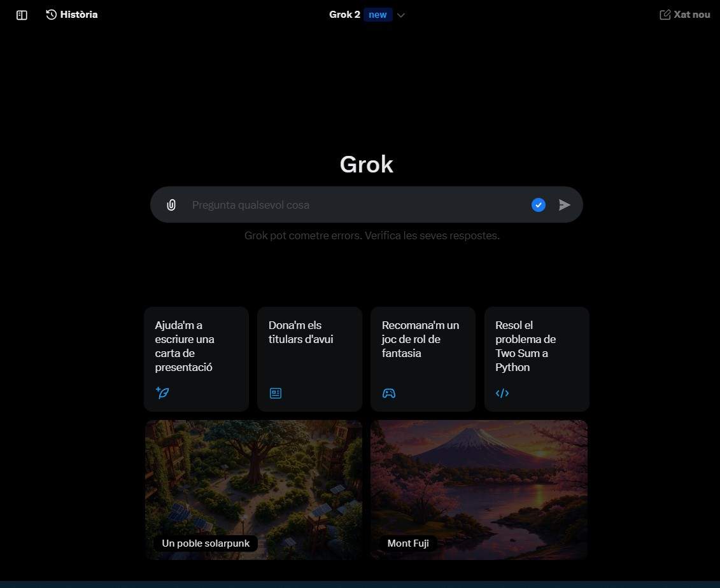The height and width of the screenshot is (588, 720).
Task: Click the code brackets icon
Action: (x=502, y=393)
